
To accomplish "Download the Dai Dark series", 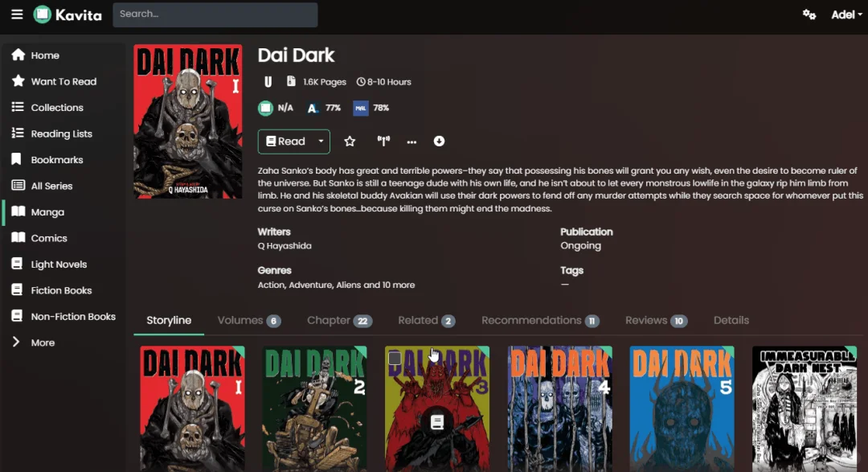I will [439, 142].
